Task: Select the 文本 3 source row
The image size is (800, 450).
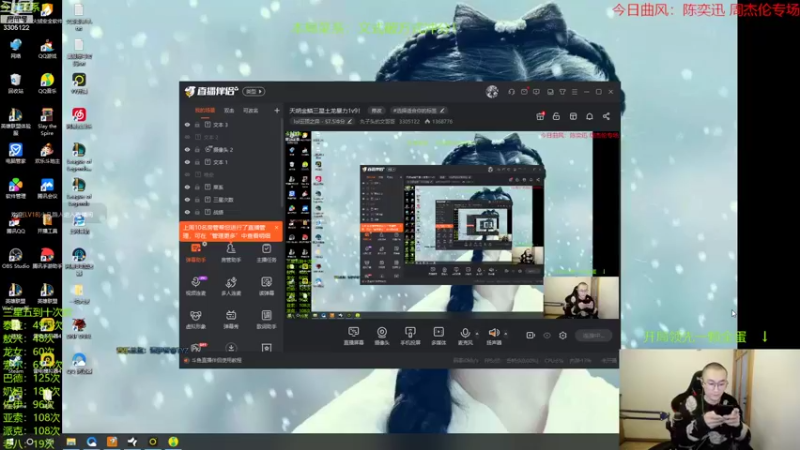Action: [231, 124]
